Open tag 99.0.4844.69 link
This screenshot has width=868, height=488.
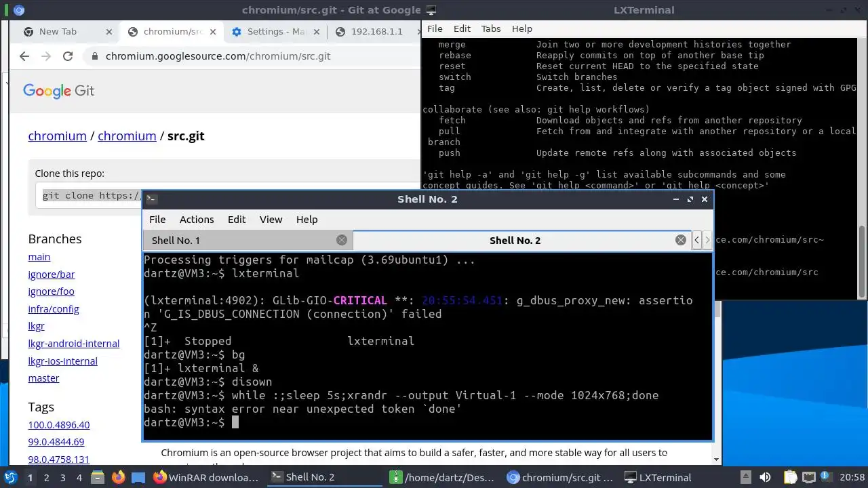pyautogui.click(x=56, y=442)
